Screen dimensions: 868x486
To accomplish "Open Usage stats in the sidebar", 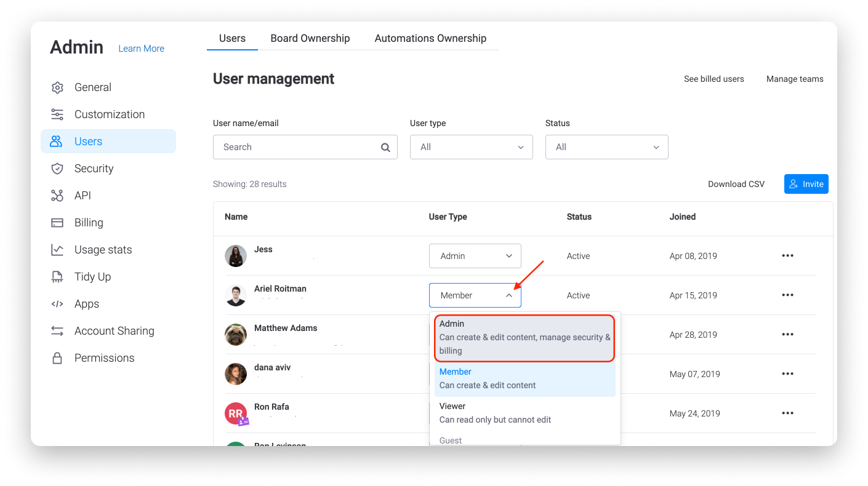I will tap(108, 250).
